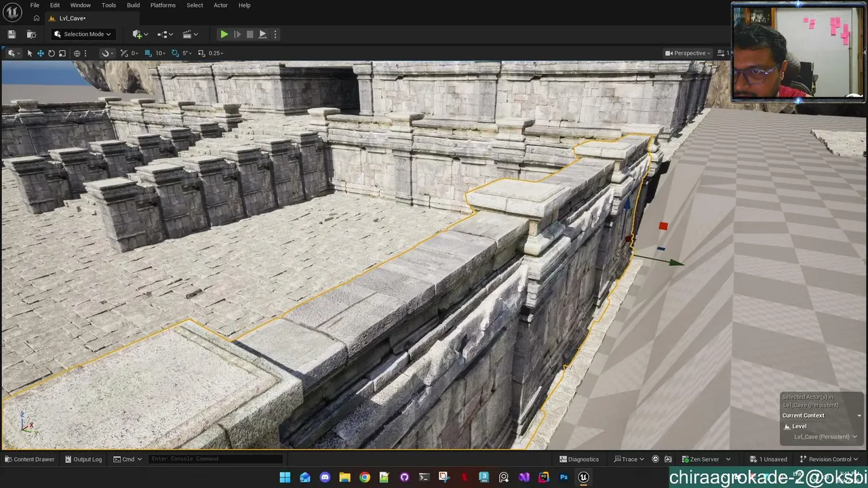868x488 pixels.
Task: Open the surface snapping dropdown
Action: pos(106,53)
